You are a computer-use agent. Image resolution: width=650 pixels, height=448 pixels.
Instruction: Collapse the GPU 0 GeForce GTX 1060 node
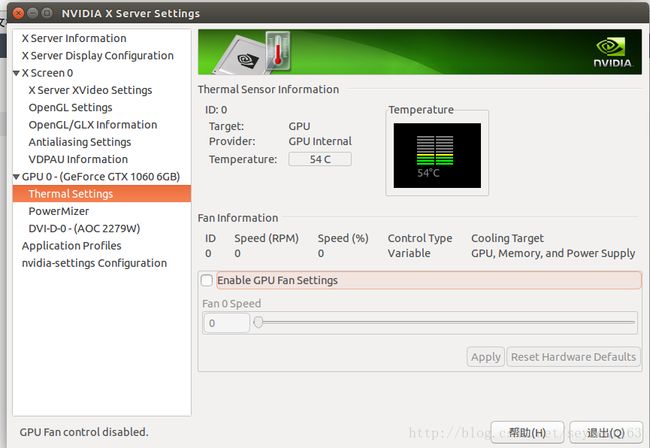point(17,177)
